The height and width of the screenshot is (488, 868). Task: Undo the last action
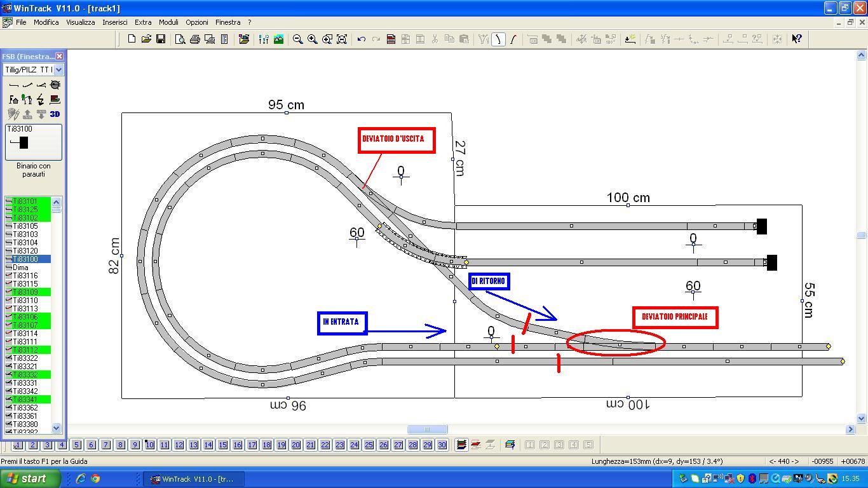point(361,39)
